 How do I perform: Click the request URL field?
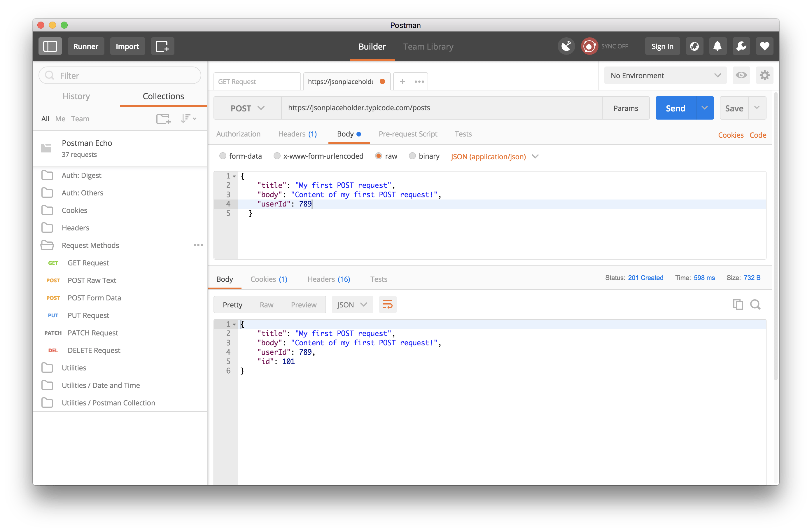click(442, 108)
